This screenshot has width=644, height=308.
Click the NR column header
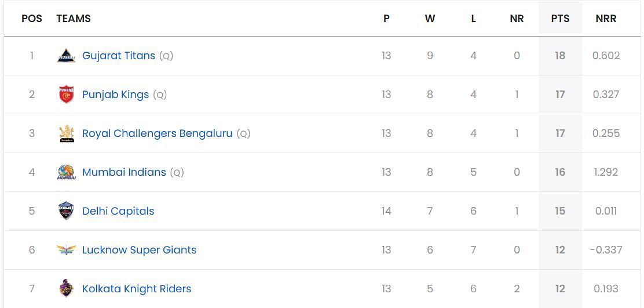(517, 19)
